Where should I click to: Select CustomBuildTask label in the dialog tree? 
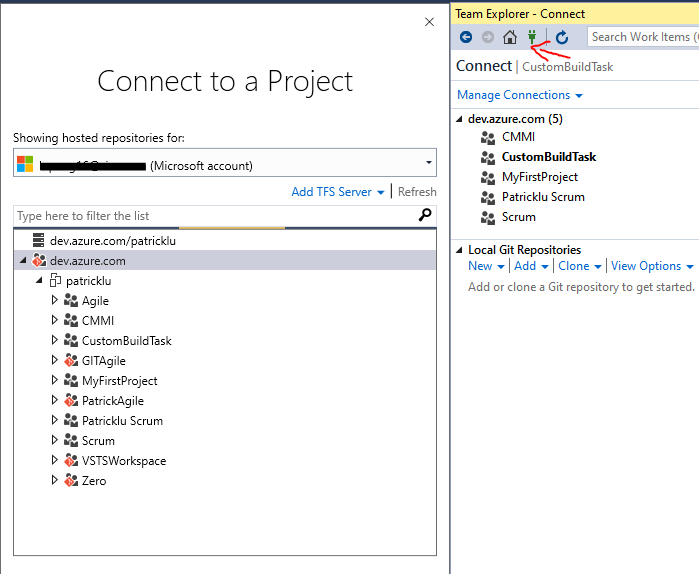(x=127, y=340)
